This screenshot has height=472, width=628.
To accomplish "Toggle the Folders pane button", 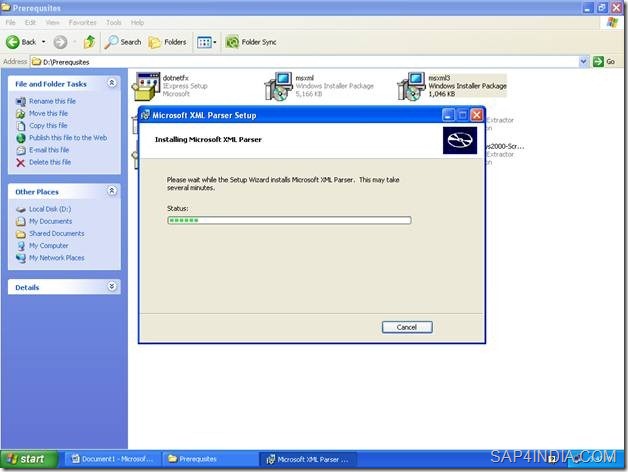I will (167, 42).
